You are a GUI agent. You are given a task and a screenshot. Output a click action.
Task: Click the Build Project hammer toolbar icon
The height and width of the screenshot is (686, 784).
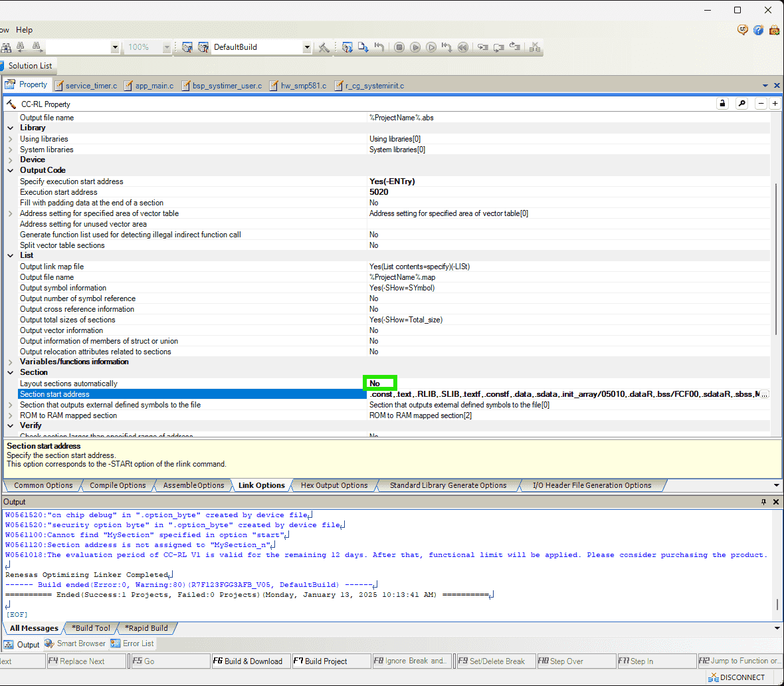[324, 47]
